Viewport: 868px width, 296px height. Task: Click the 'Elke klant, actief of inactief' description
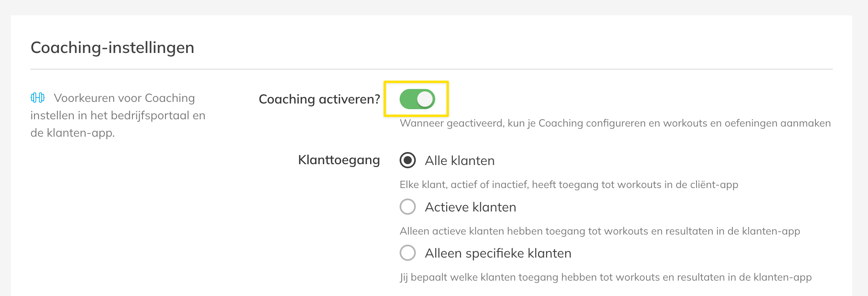[x=569, y=185]
